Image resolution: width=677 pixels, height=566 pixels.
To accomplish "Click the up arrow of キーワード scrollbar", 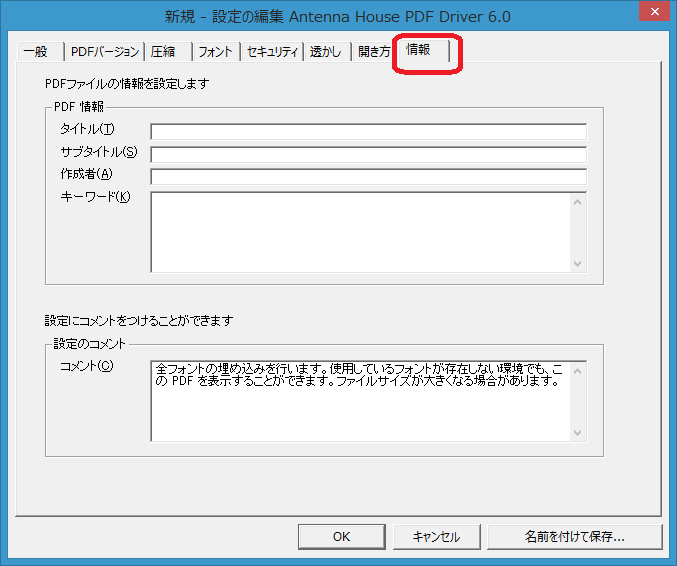I will coord(578,202).
